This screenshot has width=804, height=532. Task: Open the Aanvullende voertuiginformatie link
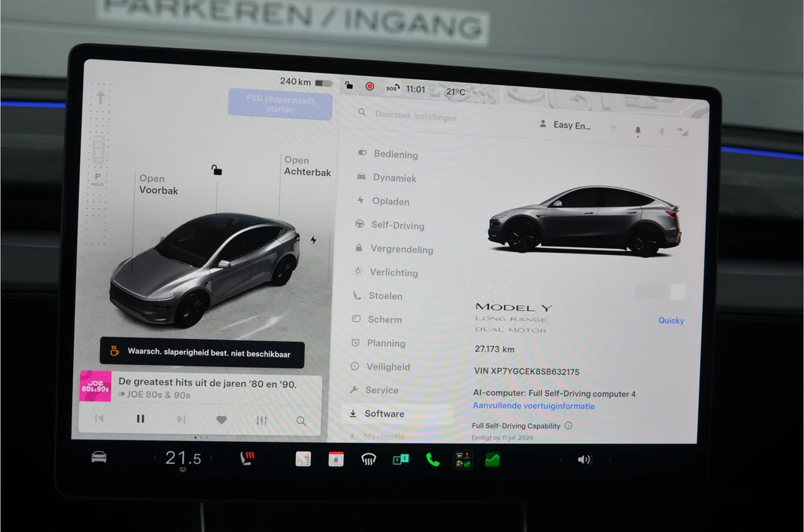(x=534, y=406)
